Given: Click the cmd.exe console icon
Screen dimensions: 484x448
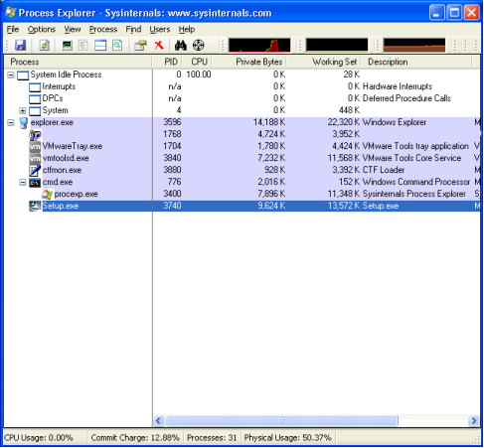Looking at the screenshot, I should pos(35,182).
